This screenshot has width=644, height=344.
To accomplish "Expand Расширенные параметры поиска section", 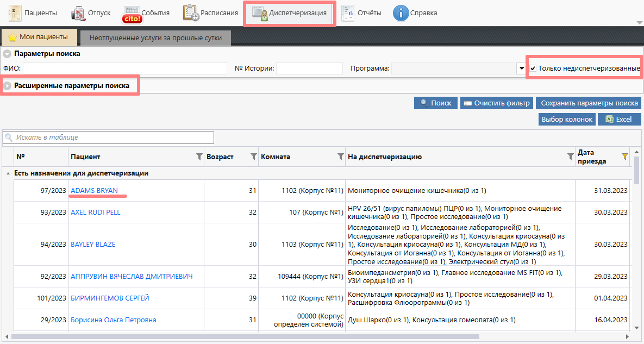I will (8, 86).
